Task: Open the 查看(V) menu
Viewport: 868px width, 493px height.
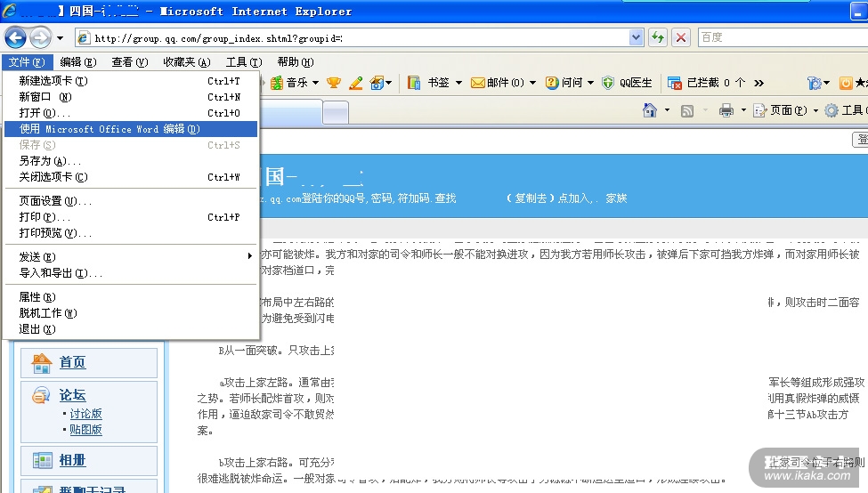Action: (x=130, y=62)
